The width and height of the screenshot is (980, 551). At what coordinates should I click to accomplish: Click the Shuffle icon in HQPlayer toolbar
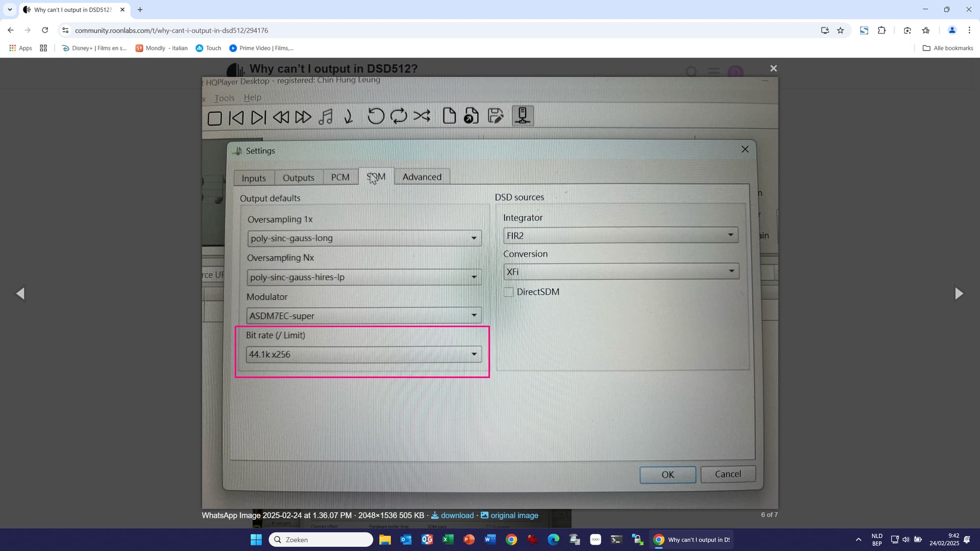422,116
